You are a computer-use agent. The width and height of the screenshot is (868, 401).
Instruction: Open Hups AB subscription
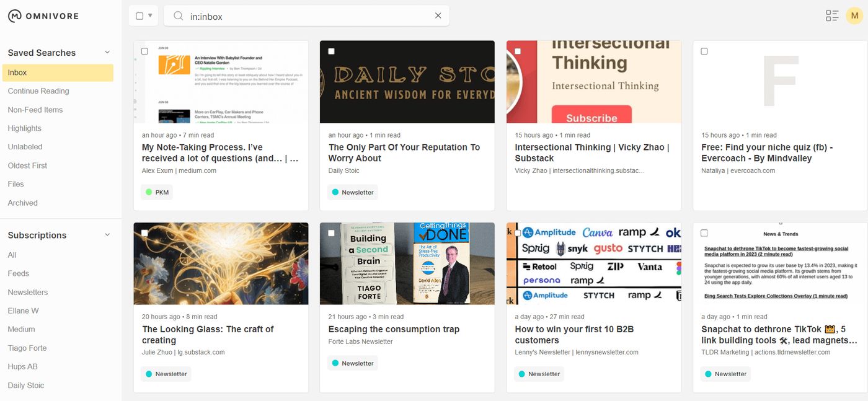coord(22,366)
